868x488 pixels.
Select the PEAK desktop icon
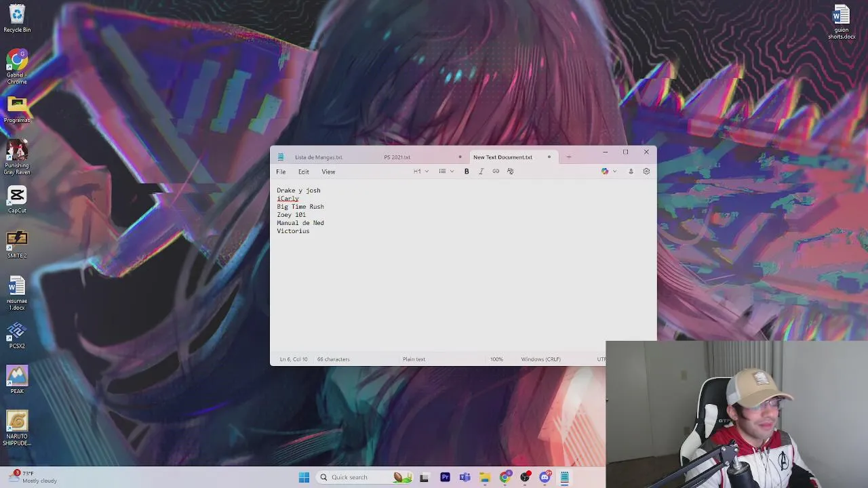click(x=17, y=380)
